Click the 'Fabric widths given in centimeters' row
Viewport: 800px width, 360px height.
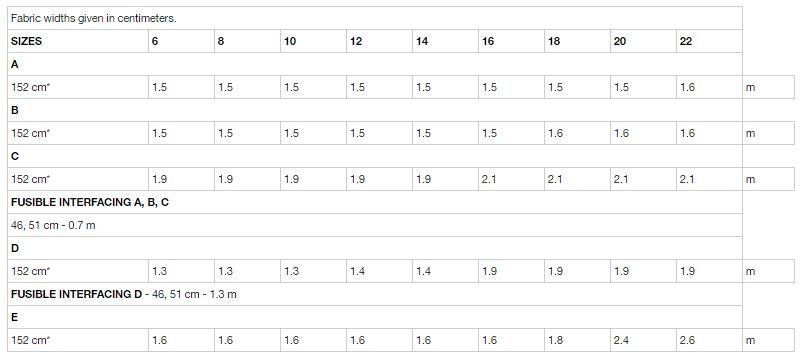(x=375, y=18)
